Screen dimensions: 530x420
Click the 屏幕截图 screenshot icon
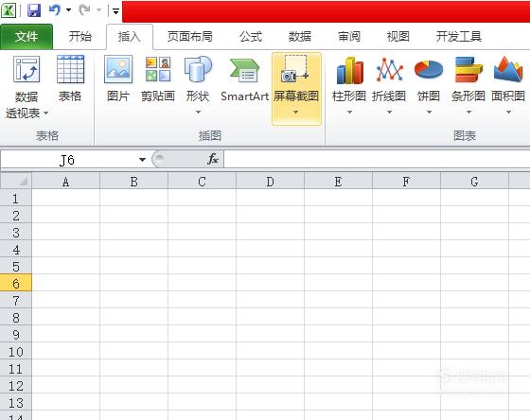pos(295,70)
